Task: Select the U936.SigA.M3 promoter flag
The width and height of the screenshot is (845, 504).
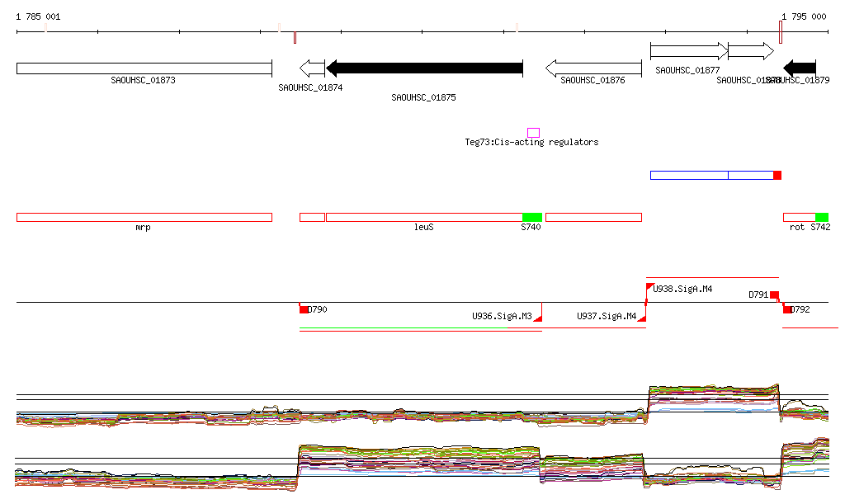Action: coord(538,318)
